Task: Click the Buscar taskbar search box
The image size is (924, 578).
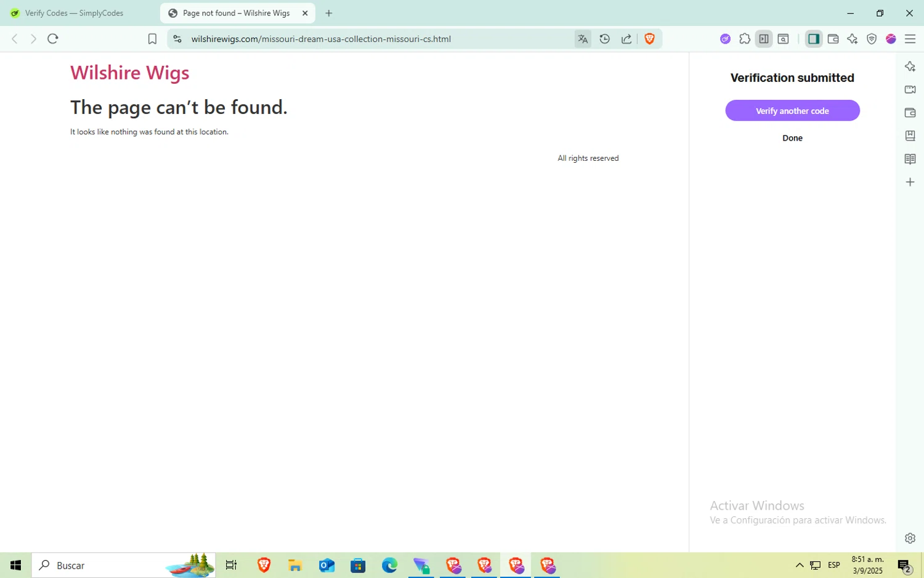Action: coord(123,565)
